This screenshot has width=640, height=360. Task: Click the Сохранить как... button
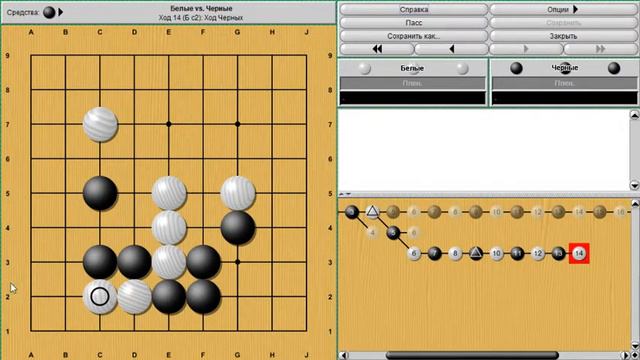tap(413, 36)
